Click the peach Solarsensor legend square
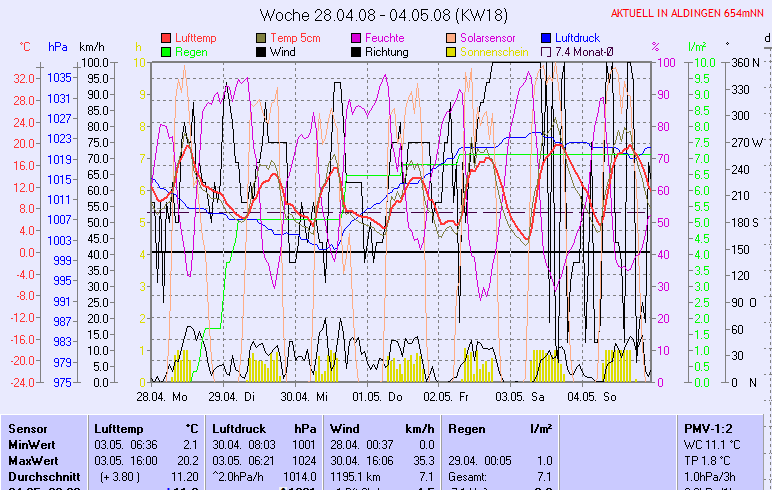Screen dimensions: 772x490 [451, 37]
